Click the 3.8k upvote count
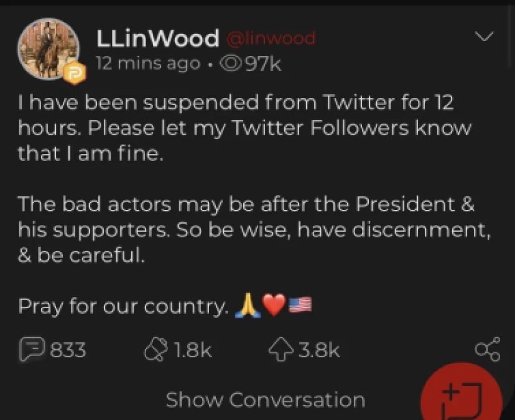Screen dimensions: 515x420 [x=319, y=350]
